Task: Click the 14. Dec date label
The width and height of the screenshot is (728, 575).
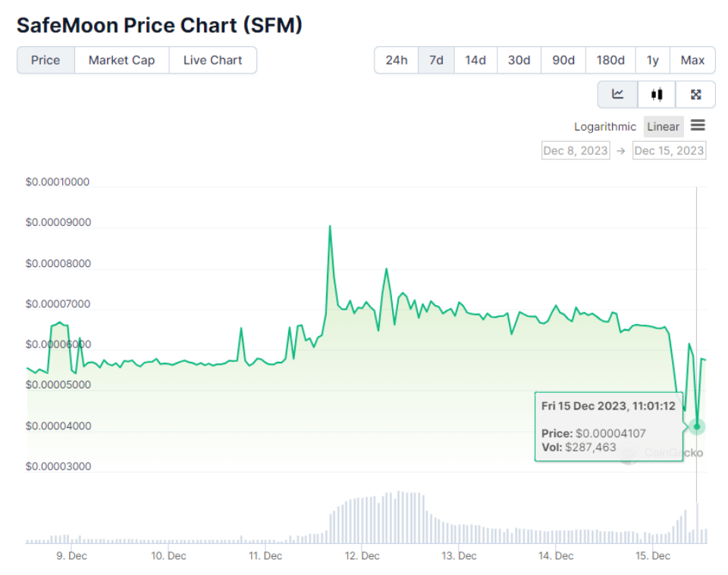Action: [556, 556]
